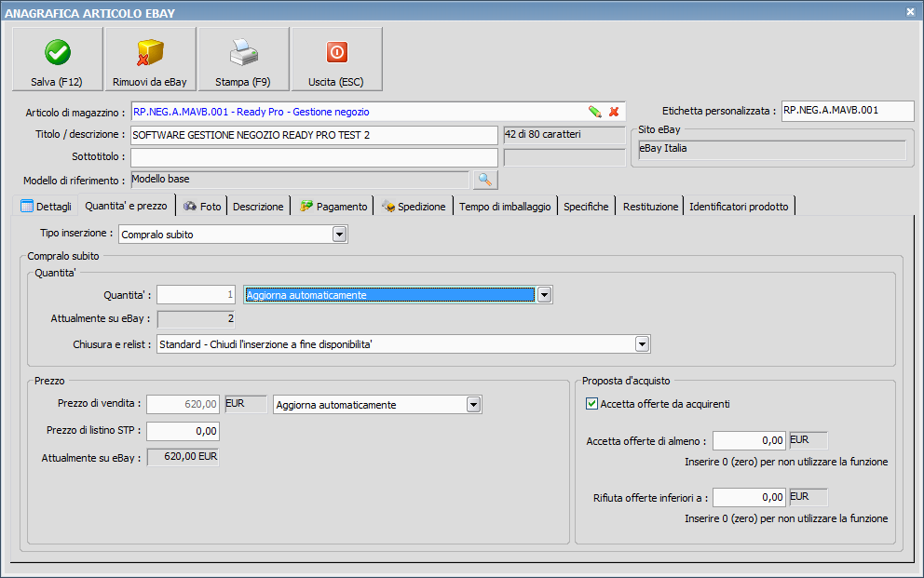924x578 pixels.
Task: Select the Restituzione tab
Action: click(x=650, y=206)
